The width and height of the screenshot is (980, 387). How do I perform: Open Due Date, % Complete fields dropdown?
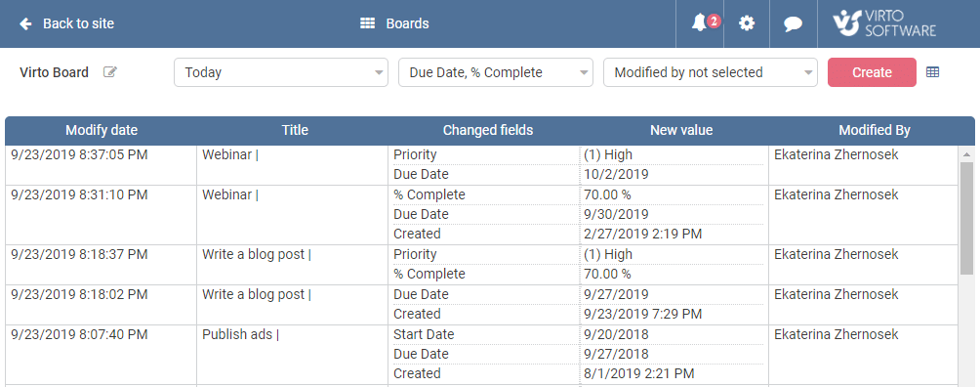click(x=496, y=72)
